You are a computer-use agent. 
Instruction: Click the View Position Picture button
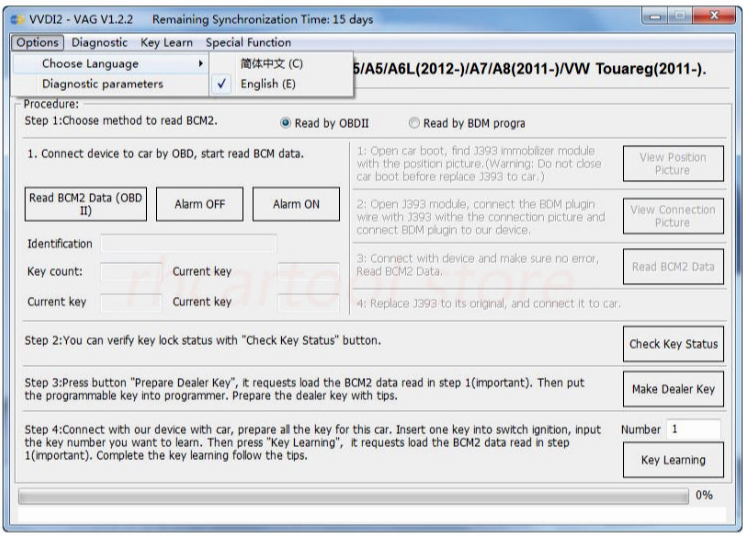tap(673, 164)
